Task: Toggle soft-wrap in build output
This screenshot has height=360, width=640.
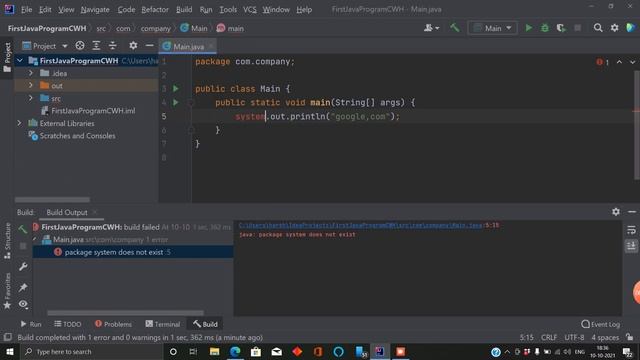Action: tap(631, 230)
